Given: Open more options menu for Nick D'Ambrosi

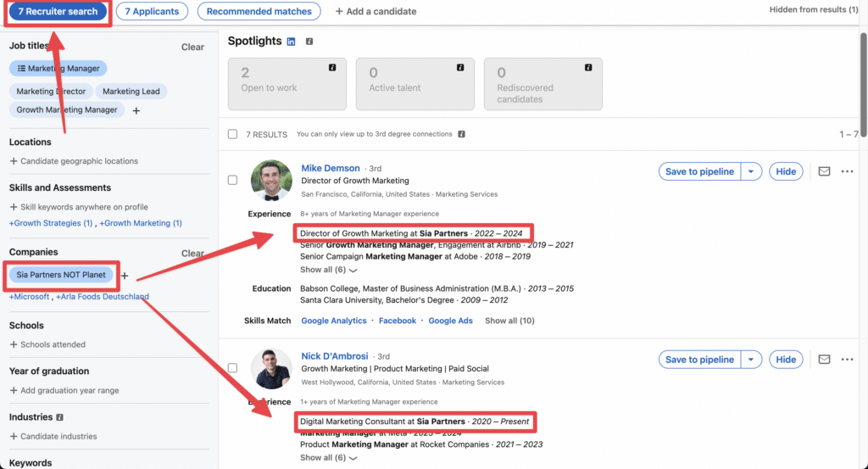Looking at the screenshot, I should pos(847,360).
